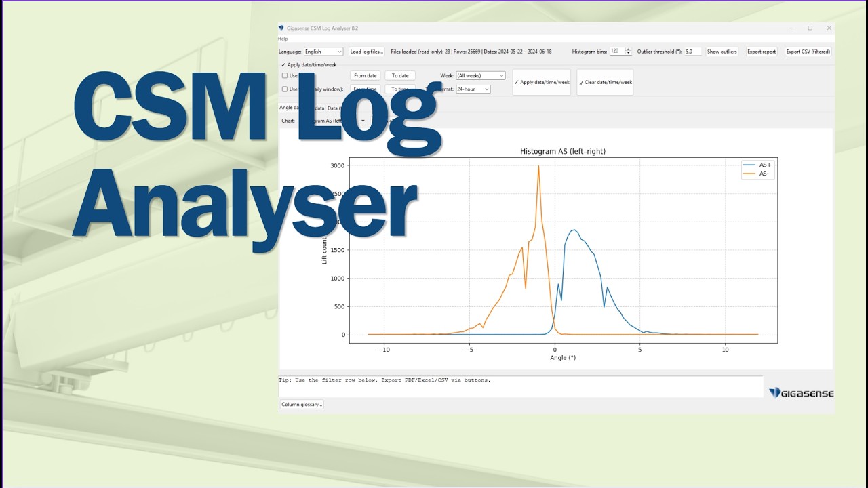Click the From date button
868x488 pixels.
(366, 76)
